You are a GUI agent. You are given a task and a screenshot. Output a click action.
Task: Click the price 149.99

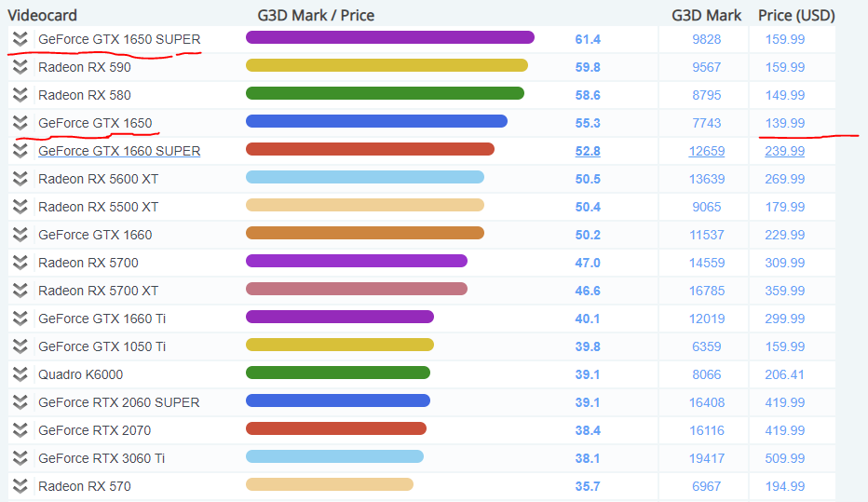(784, 95)
